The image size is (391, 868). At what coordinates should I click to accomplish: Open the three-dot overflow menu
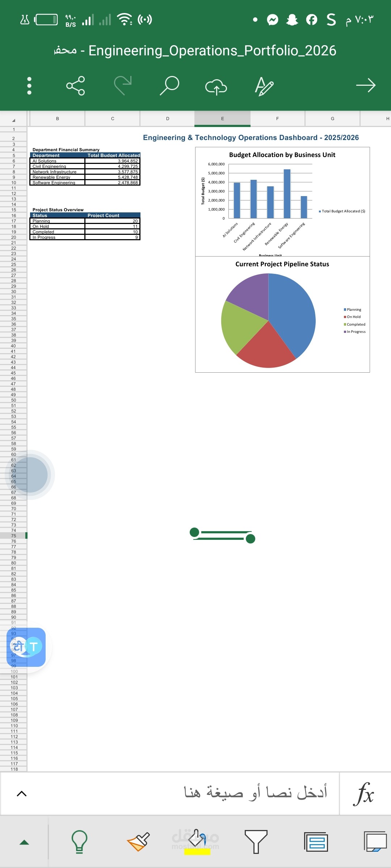[29, 86]
